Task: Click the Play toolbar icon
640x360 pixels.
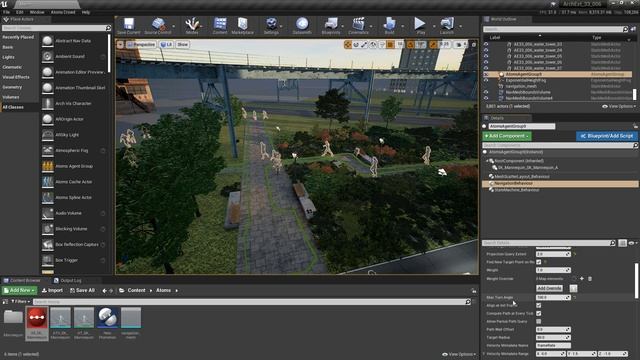Action: pyautogui.click(x=420, y=26)
